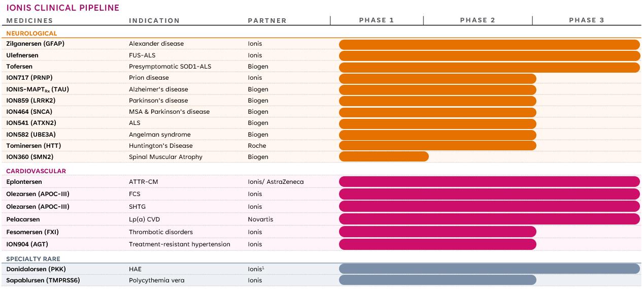Click the PHASE 3 column header

pos(586,20)
